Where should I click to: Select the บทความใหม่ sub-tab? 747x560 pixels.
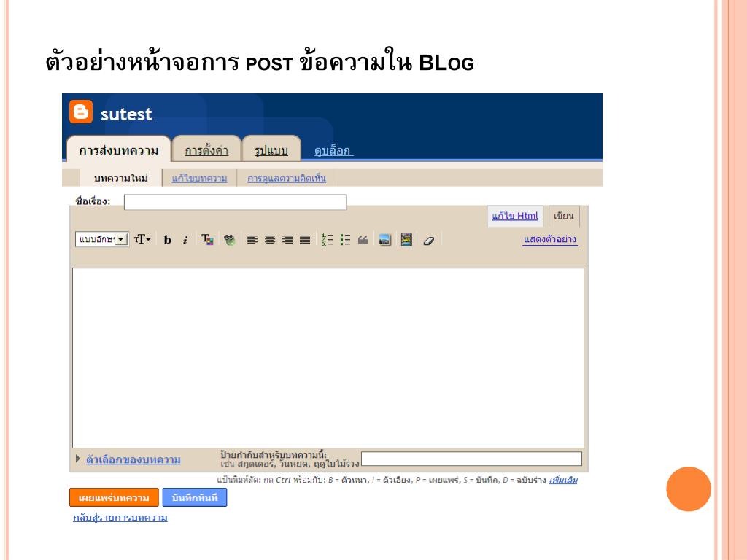point(121,178)
